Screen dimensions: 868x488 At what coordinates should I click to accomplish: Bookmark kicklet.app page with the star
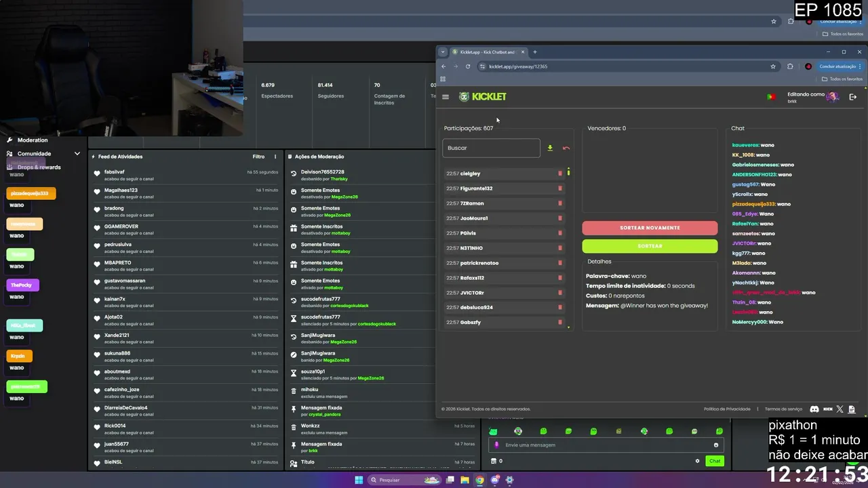point(773,66)
